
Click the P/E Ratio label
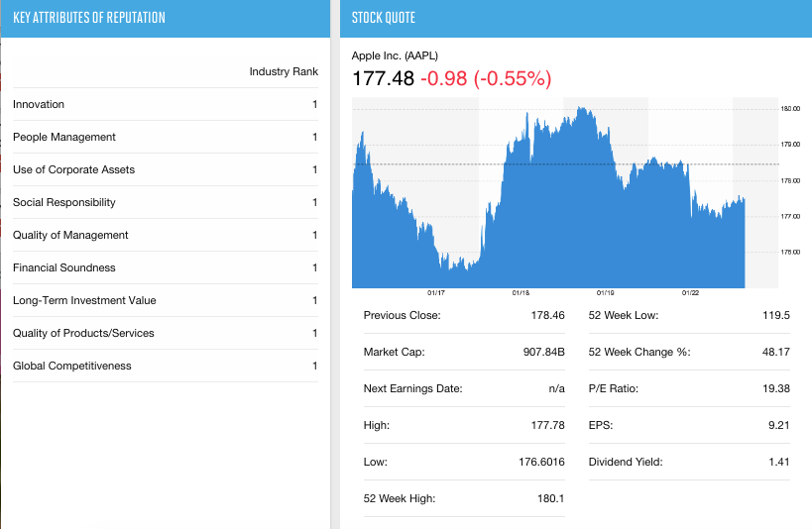point(614,389)
